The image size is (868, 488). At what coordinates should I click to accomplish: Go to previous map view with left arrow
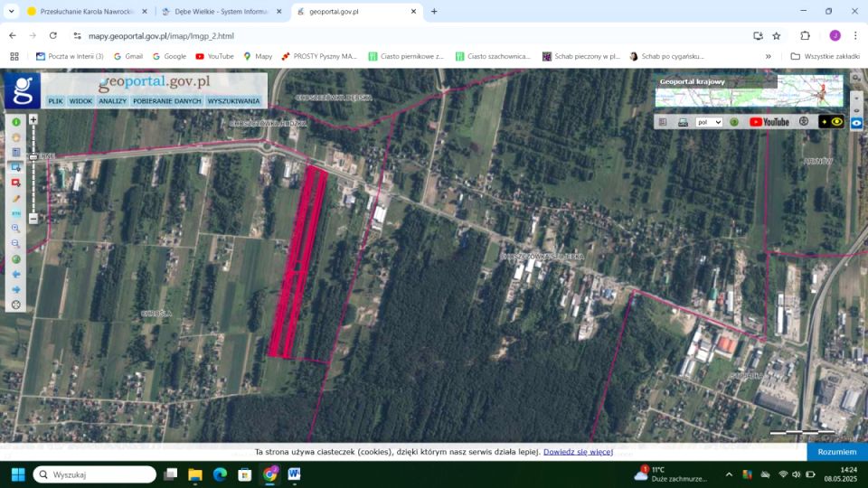tap(15, 274)
